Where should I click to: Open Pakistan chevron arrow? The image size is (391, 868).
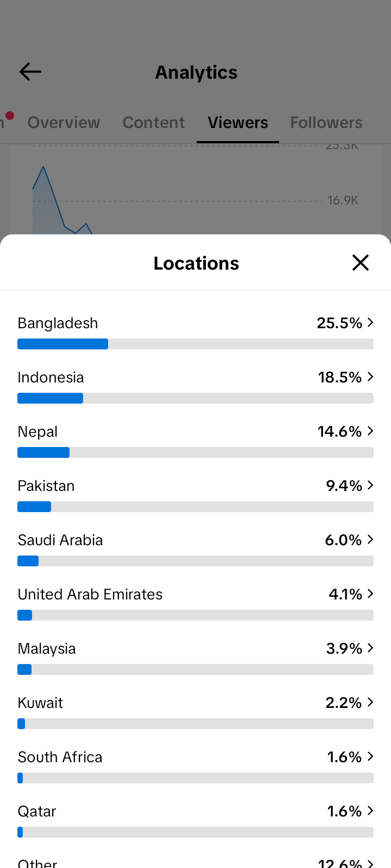(x=370, y=485)
